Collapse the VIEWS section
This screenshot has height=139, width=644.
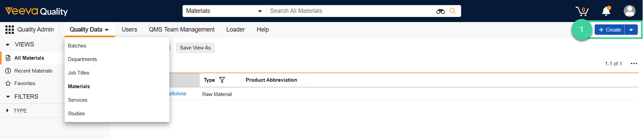(8, 44)
